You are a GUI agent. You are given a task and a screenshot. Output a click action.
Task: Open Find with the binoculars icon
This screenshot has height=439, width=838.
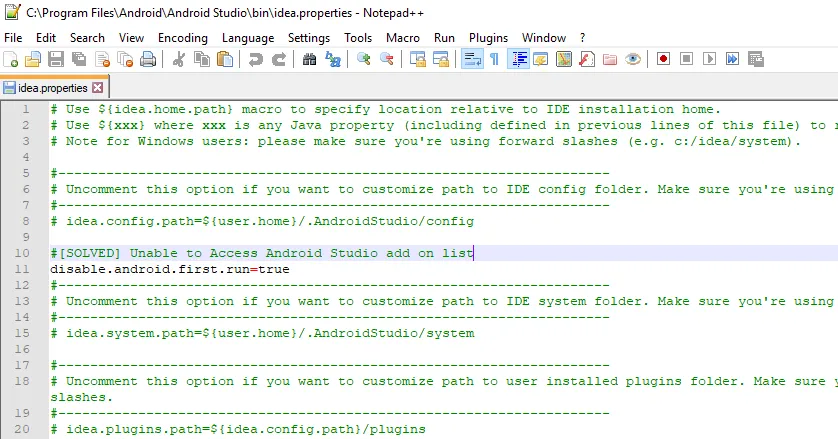pyautogui.click(x=309, y=59)
